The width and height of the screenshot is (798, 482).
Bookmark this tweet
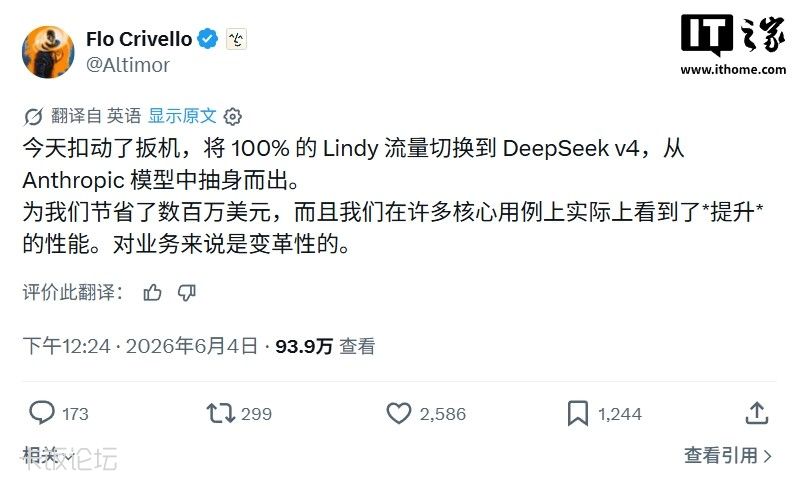click(578, 413)
